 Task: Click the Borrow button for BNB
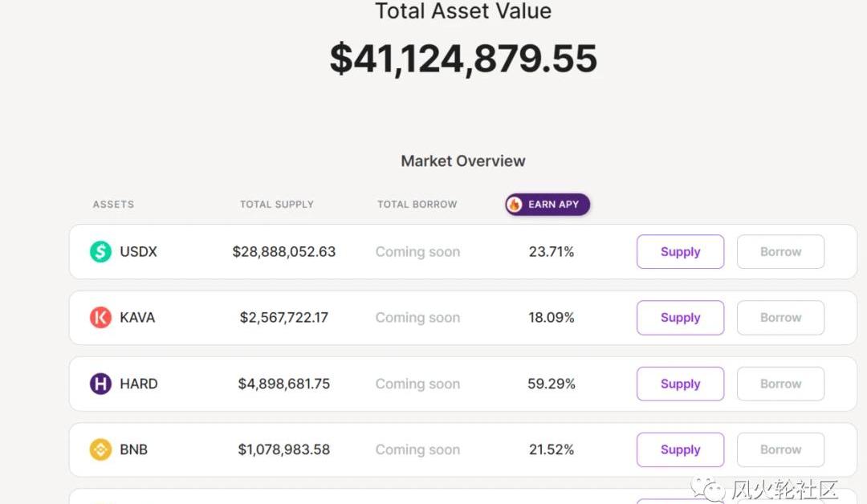[781, 450]
